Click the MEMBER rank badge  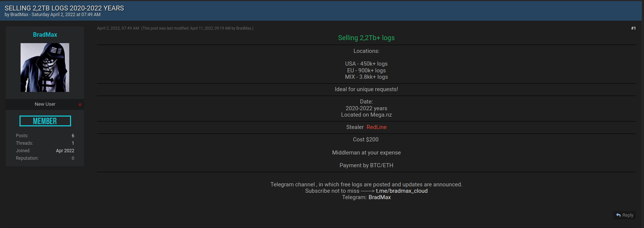point(45,121)
